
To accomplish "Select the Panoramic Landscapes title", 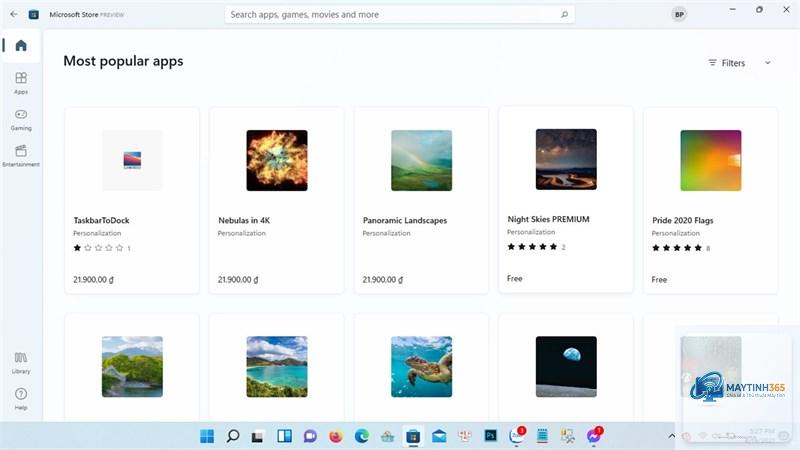I will pyautogui.click(x=405, y=220).
